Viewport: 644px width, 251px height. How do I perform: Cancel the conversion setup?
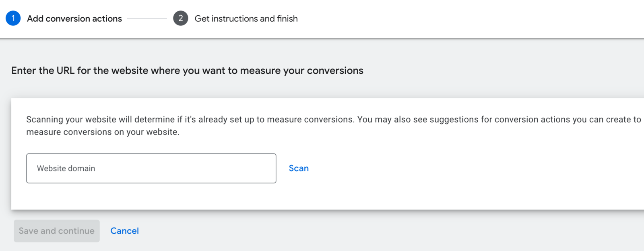pos(124,231)
